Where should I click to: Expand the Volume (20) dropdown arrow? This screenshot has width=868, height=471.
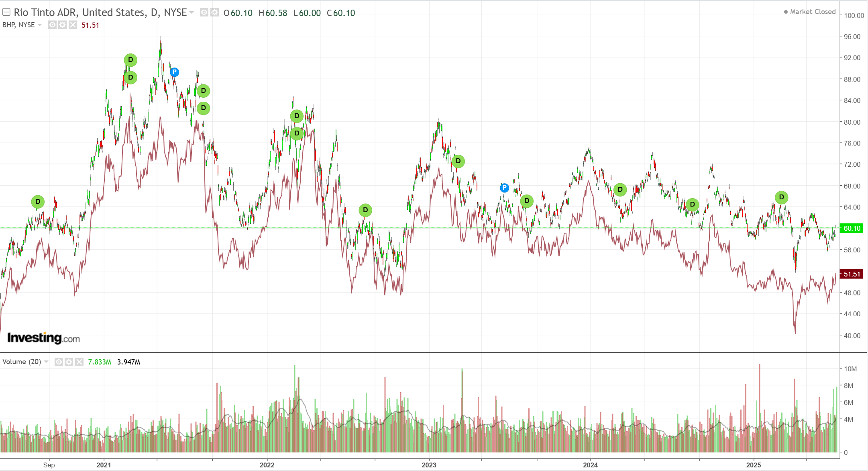point(46,362)
